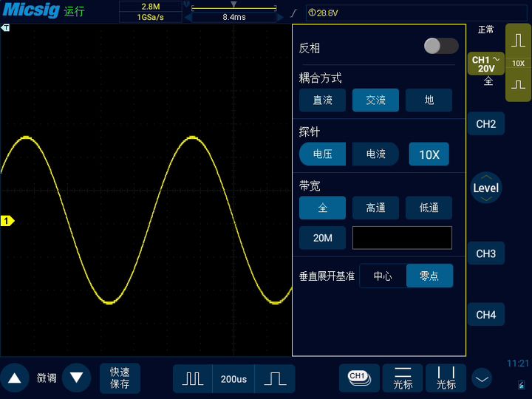Select 高通 high-pass bandwidth filter
The image size is (532, 399).
click(375, 208)
